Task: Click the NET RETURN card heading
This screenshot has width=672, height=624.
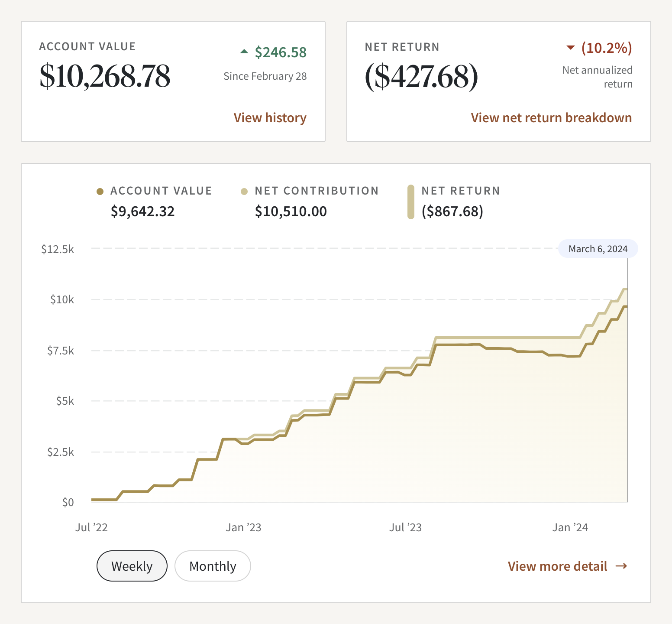Action: point(402,47)
